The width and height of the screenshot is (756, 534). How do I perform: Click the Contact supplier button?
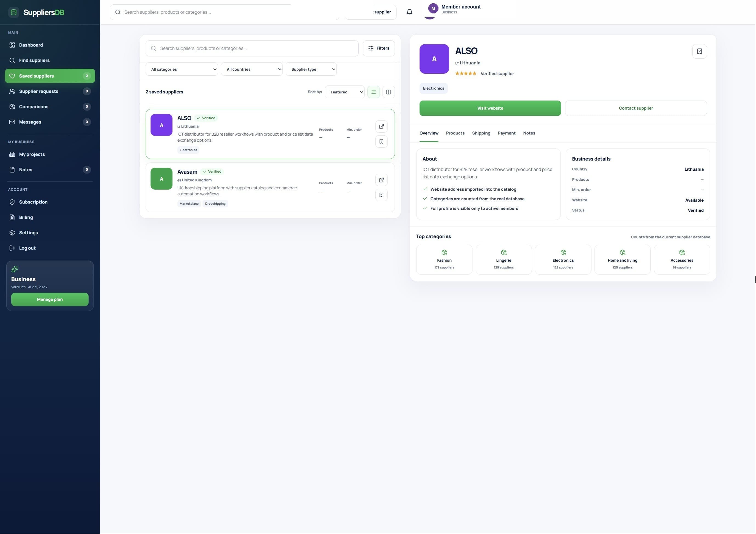click(636, 108)
